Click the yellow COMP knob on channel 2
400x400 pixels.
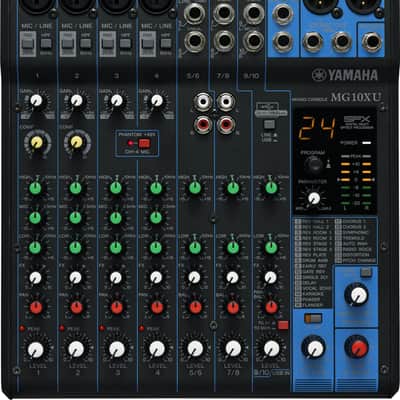[x=76, y=142]
